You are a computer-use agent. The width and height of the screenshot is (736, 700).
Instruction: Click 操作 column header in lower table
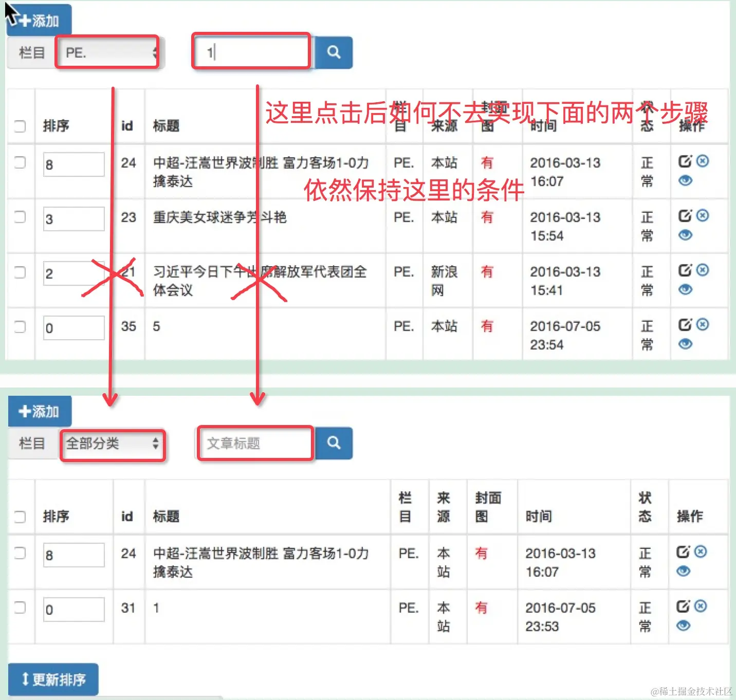[x=690, y=517]
